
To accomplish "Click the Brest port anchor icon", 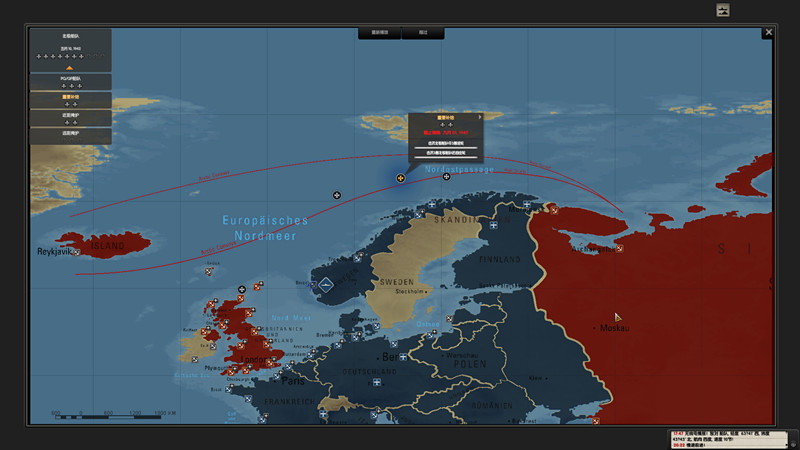I will (228, 389).
